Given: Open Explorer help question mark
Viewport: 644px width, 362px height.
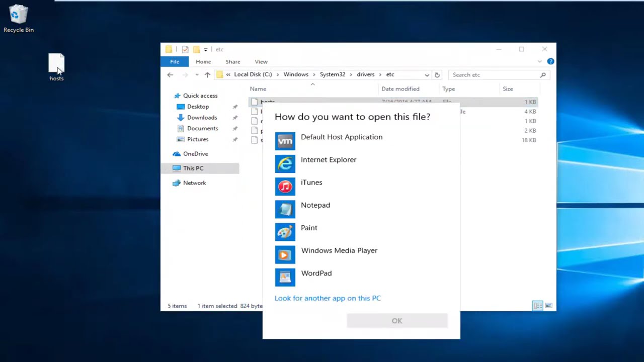Looking at the screenshot, I should tap(550, 61).
